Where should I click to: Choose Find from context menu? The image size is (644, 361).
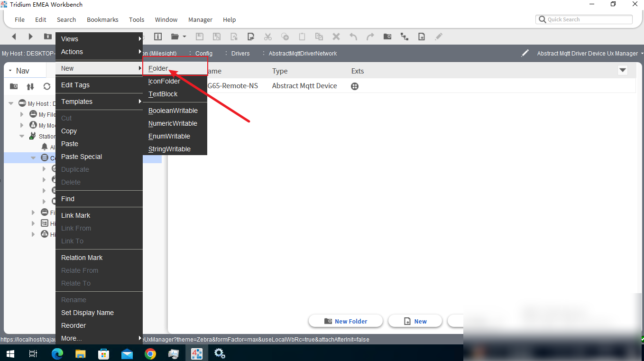(x=99, y=199)
